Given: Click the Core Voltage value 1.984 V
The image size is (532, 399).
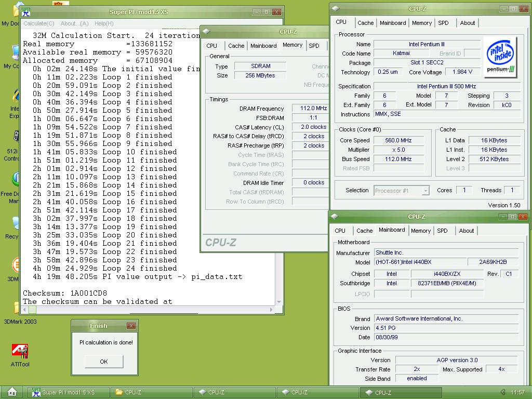Looking at the screenshot, I should [x=462, y=72].
